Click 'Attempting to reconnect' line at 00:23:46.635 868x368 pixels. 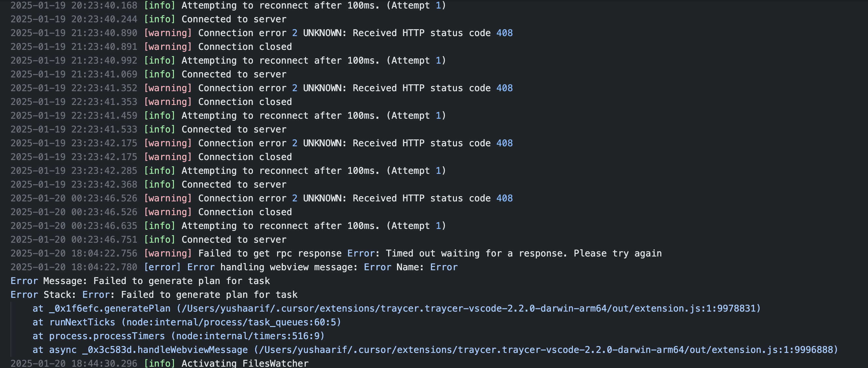228,226
